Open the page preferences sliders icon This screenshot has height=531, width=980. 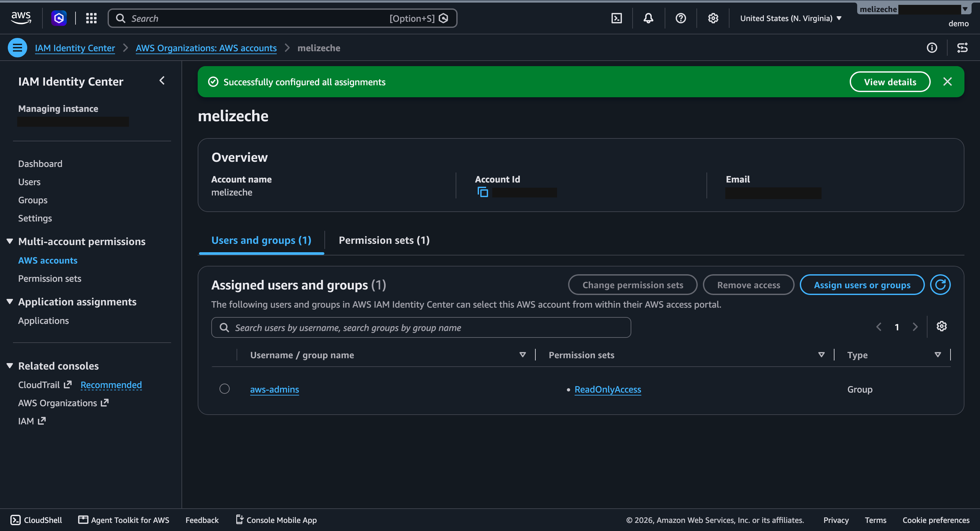point(962,48)
